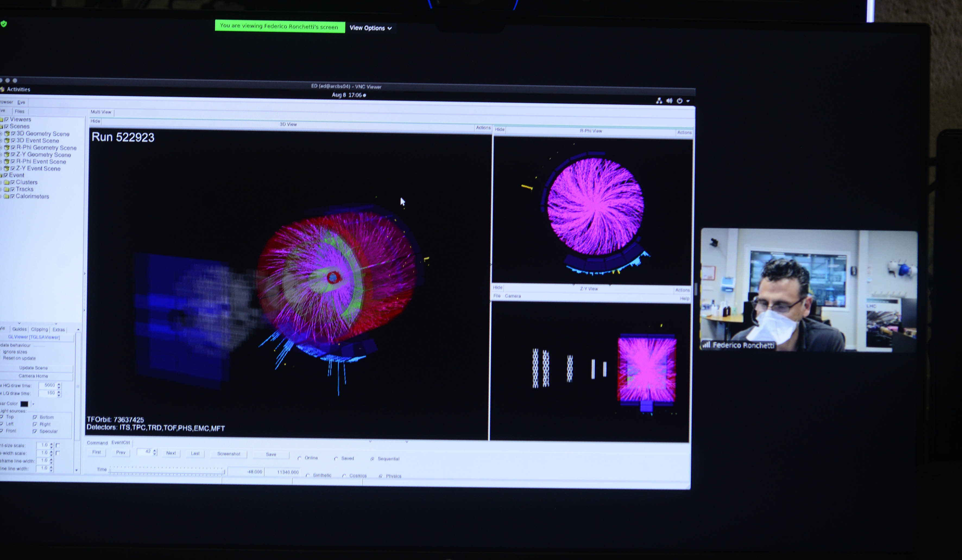962x560 pixels.
Task: Toggle the Viewers checkbox
Action: (x=6, y=119)
